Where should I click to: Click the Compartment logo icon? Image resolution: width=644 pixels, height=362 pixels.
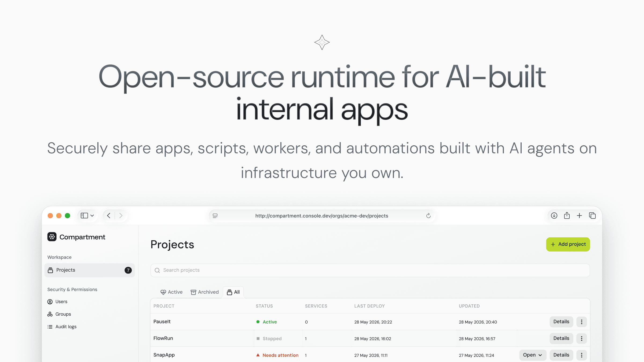(x=52, y=237)
